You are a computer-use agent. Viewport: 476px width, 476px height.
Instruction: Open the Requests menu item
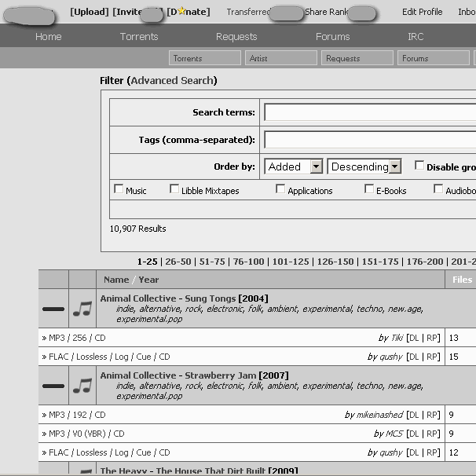pos(236,36)
